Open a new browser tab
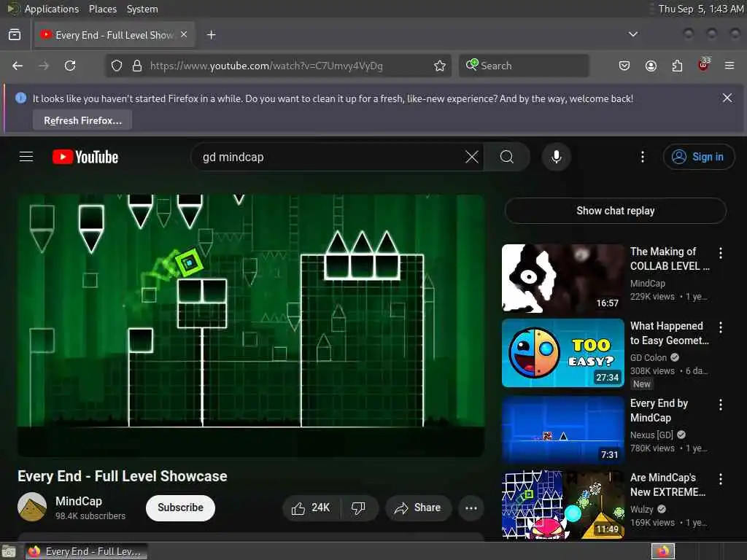 click(x=212, y=35)
